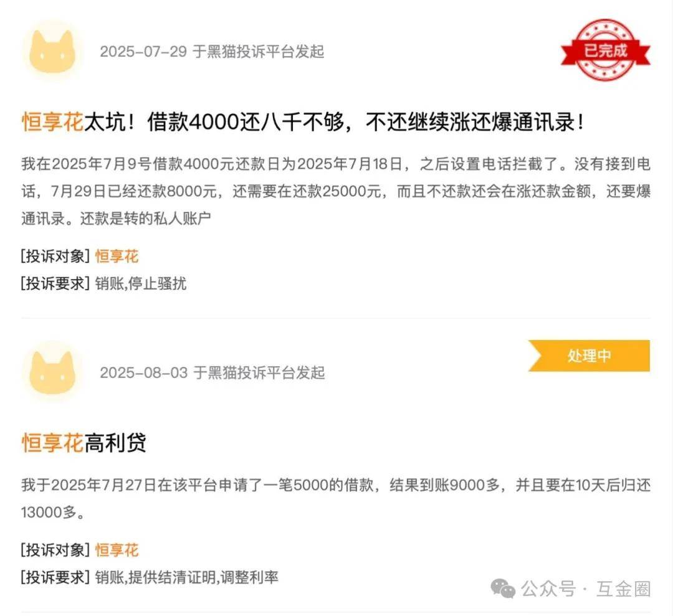Click 恒享花 in second complaint title
This screenshot has height=616, width=673.
tap(52, 443)
